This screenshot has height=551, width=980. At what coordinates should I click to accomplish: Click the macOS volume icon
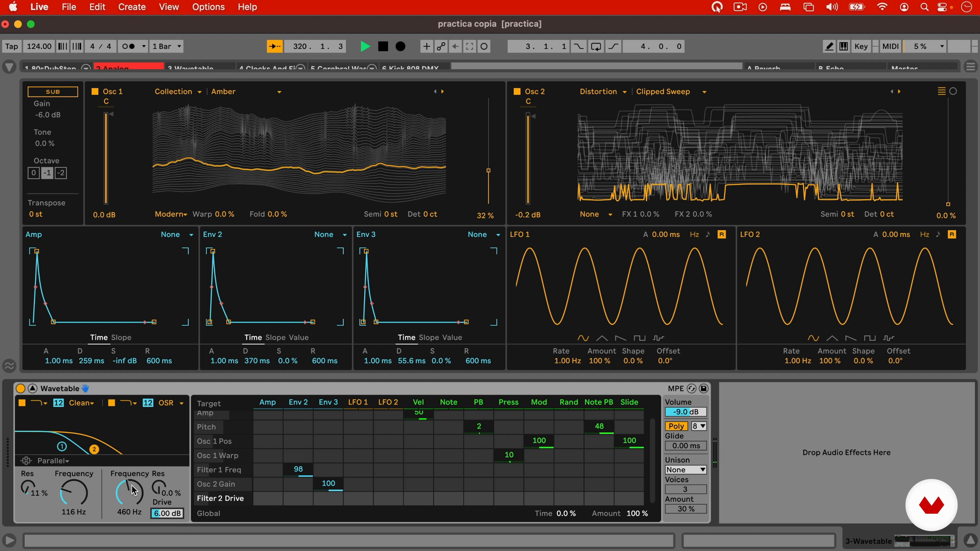(x=832, y=7)
